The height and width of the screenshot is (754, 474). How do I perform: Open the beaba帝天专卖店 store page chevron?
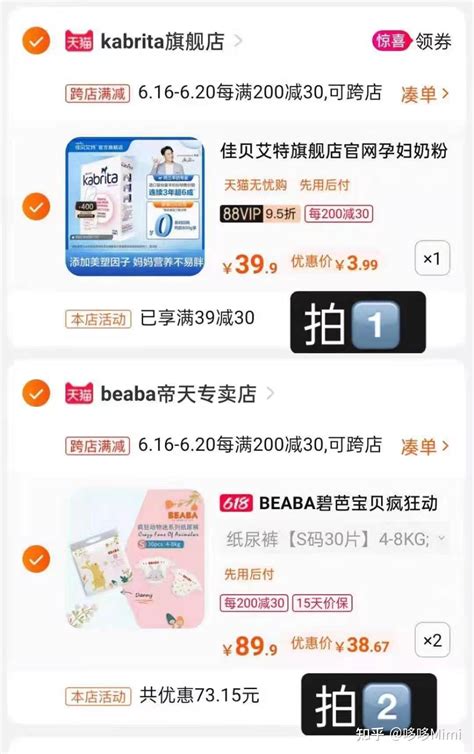point(270,394)
